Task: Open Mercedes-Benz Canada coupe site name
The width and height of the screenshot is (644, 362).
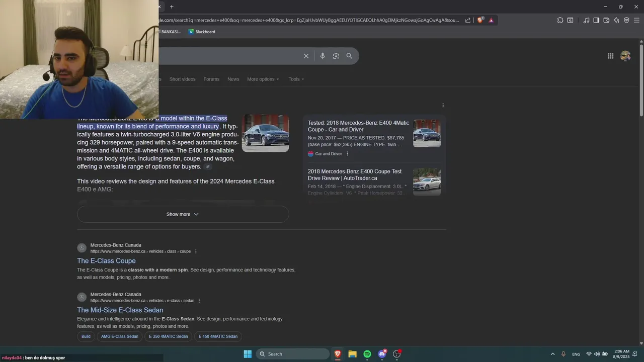Action: pos(116,245)
